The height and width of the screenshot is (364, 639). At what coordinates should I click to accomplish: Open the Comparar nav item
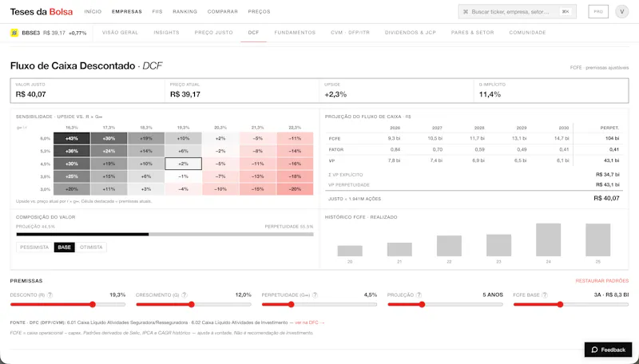(223, 12)
